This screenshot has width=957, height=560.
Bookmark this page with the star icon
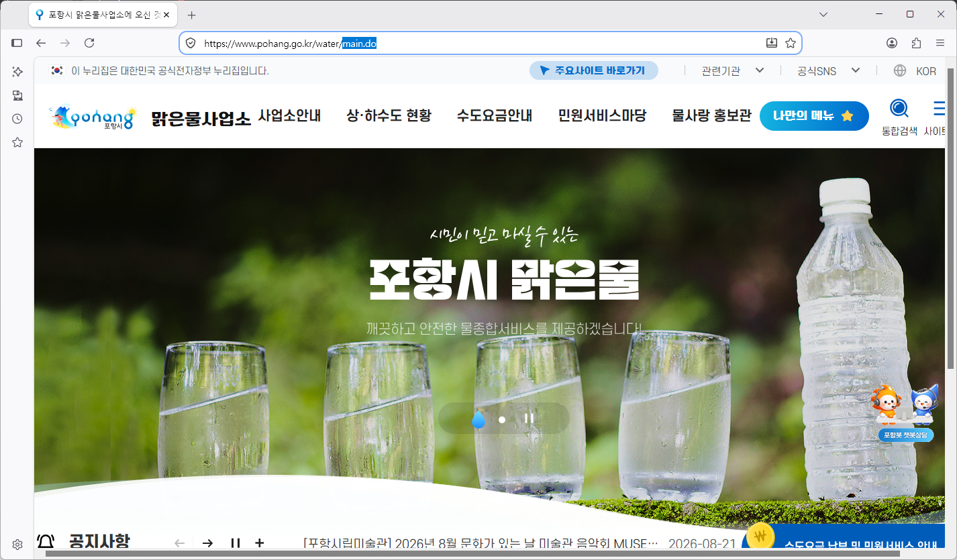[791, 43]
